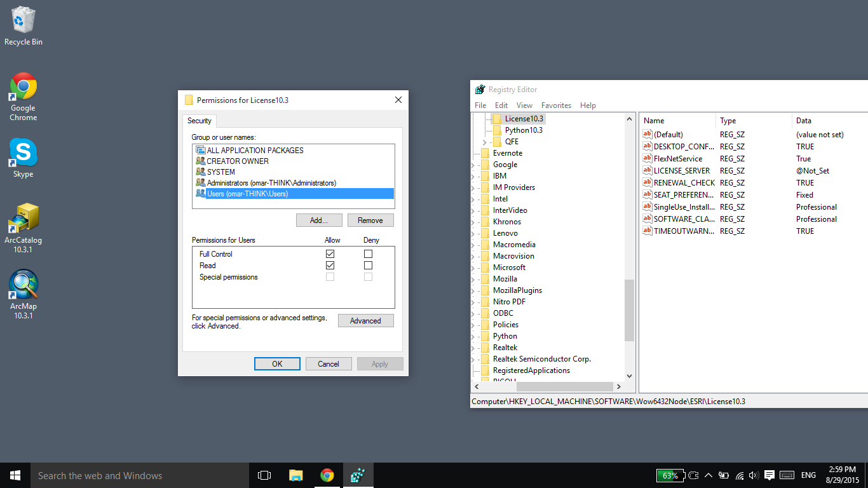
Task: Click Allow checkbox for Special permissions
Action: click(330, 277)
